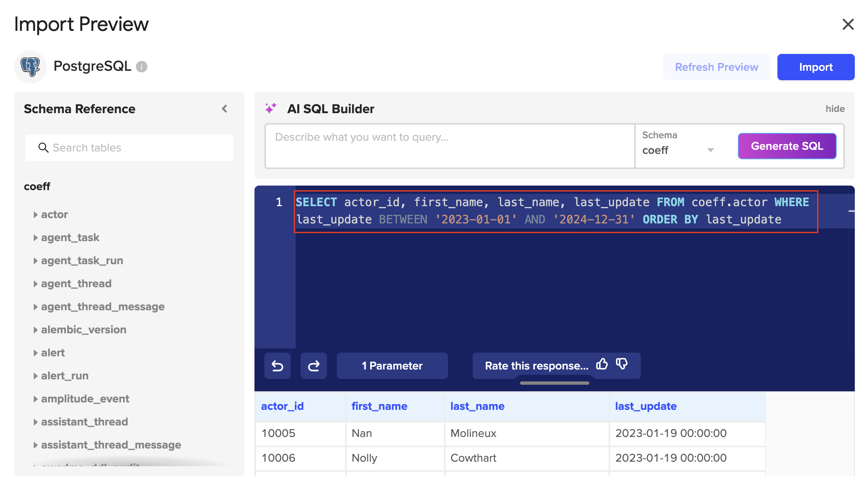Click the thumbs up rating icon

pyautogui.click(x=602, y=364)
